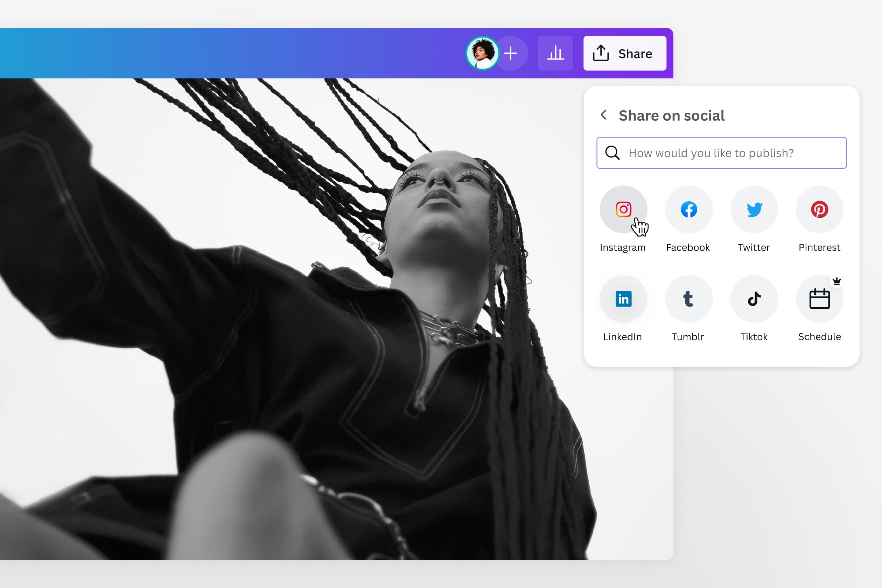The height and width of the screenshot is (588, 882).
Task: Open the analytics bar chart button
Action: pyautogui.click(x=555, y=53)
